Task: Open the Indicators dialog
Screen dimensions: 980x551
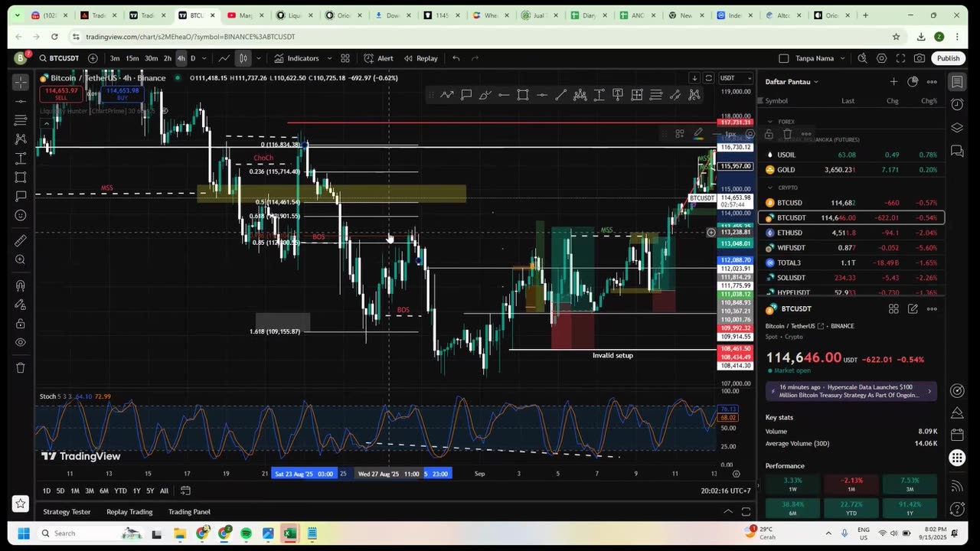Action: tap(296, 58)
